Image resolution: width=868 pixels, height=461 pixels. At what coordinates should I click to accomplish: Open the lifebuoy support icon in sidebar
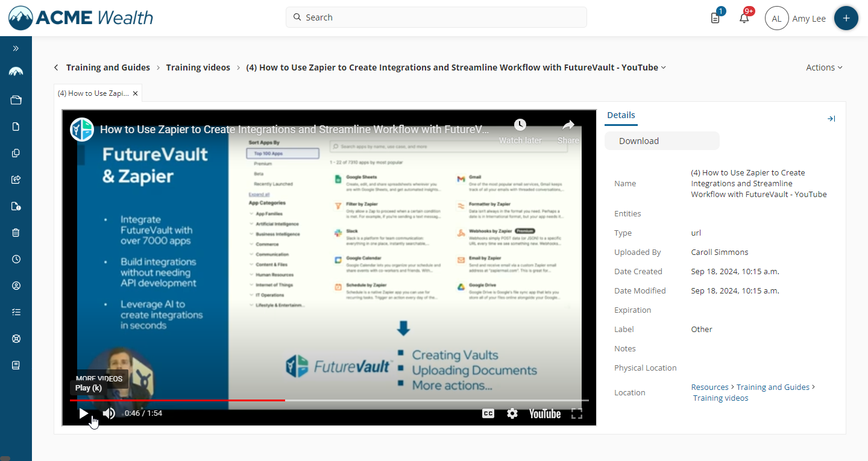(x=16, y=339)
